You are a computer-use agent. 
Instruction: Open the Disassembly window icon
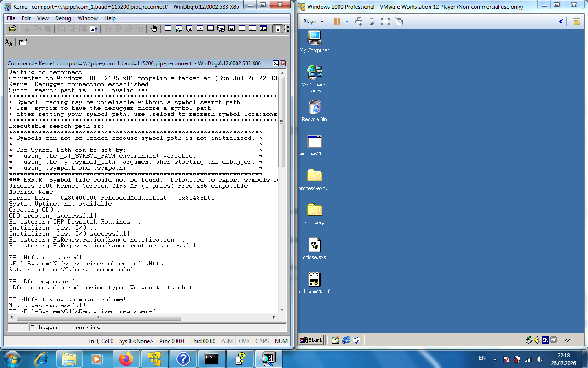(232, 29)
